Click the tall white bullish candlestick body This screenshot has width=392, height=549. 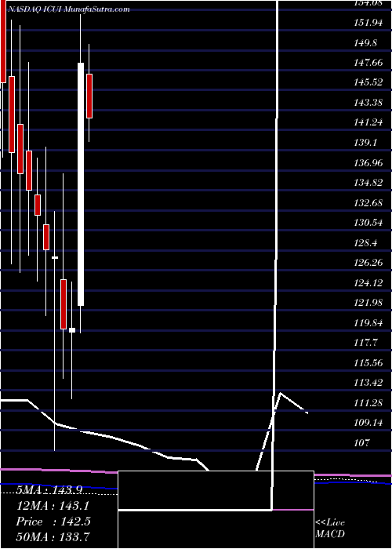point(81,184)
